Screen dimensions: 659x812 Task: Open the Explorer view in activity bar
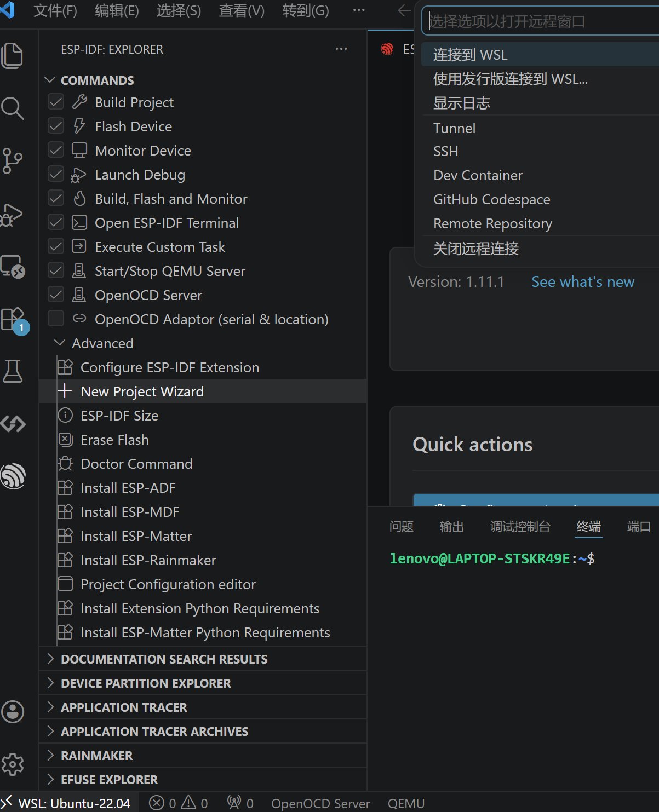[x=13, y=56]
